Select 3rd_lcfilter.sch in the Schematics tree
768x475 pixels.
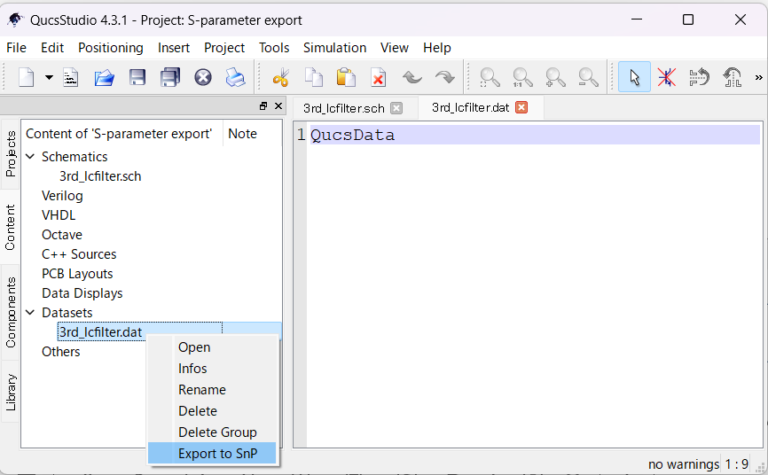(x=100, y=176)
